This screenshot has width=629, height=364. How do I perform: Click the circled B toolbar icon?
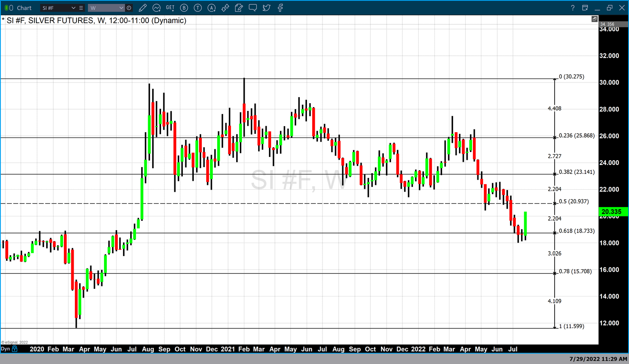tap(184, 8)
